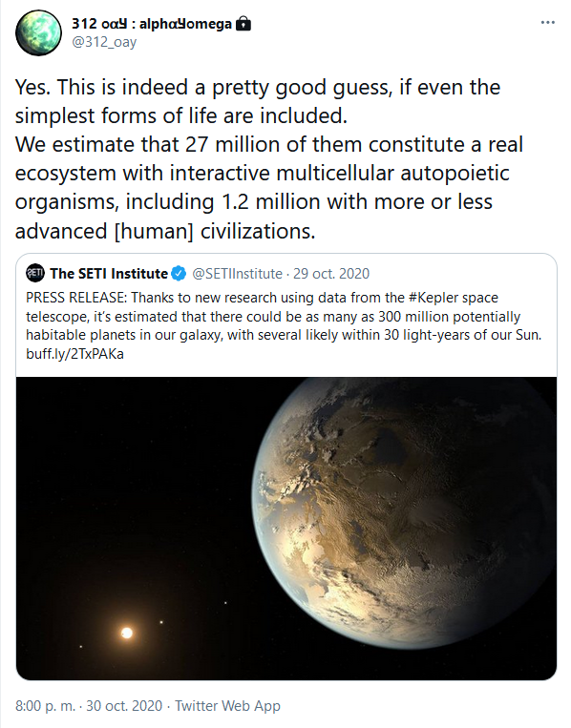Viewport: 571px width, 728px height.
Task: Open the three-dot more options menu
Action: [548, 23]
